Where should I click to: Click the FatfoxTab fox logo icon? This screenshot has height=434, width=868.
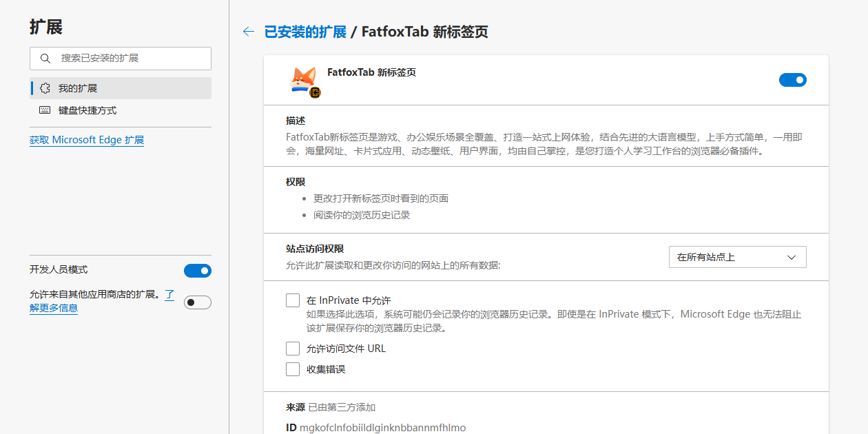(x=303, y=81)
